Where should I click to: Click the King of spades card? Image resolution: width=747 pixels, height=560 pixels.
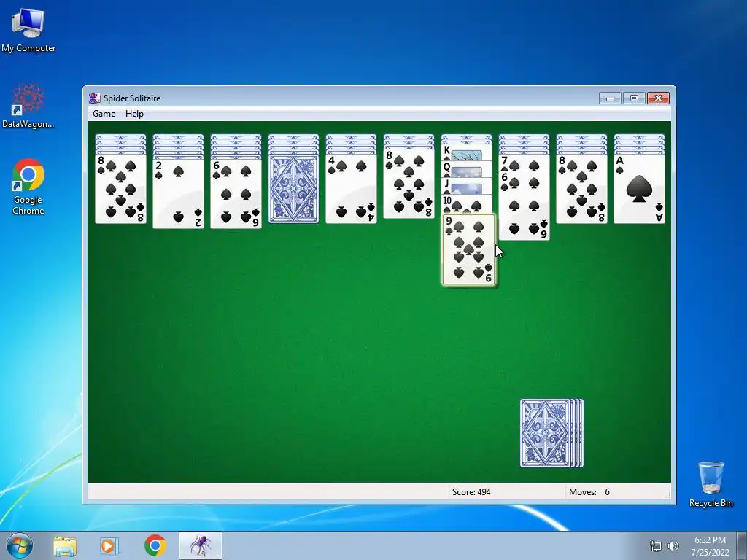(466, 153)
